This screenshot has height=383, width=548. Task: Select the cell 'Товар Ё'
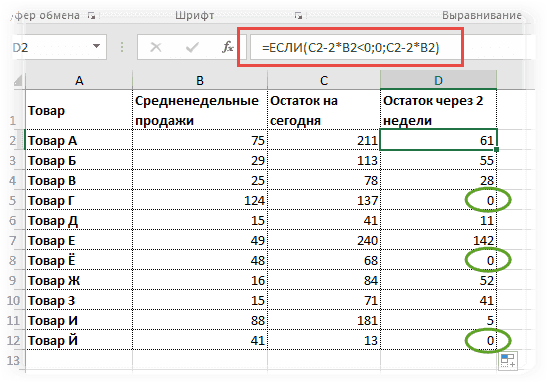coord(79,260)
